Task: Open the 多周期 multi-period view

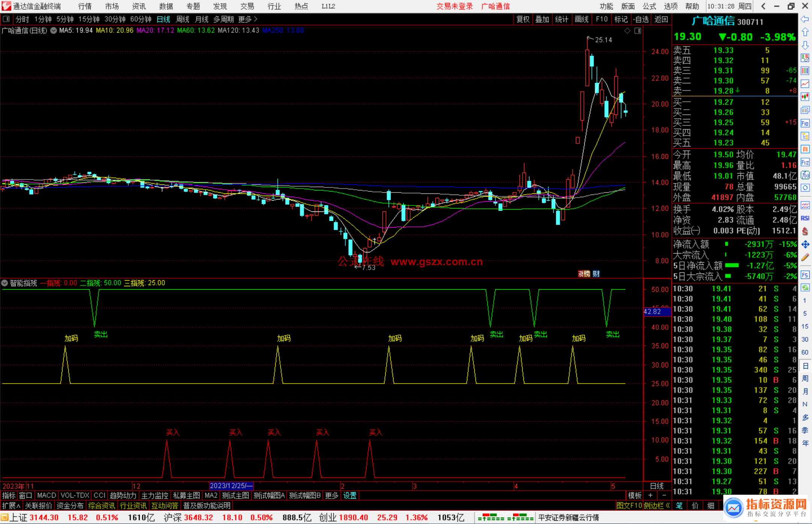Action: coord(223,19)
